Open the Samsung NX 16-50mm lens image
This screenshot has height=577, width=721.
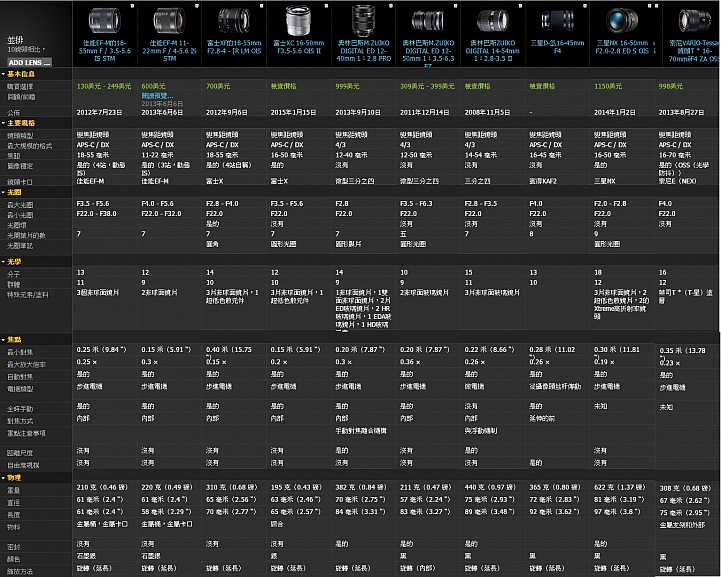pyautogui.click(x=622, y=21)
